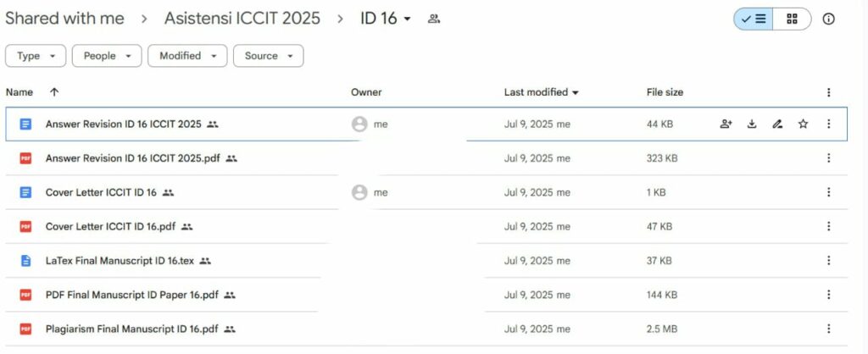Screen dimensions: 868x354
Task: Download the Answer Revision ID 16 document
Action: tap(751, 124)
